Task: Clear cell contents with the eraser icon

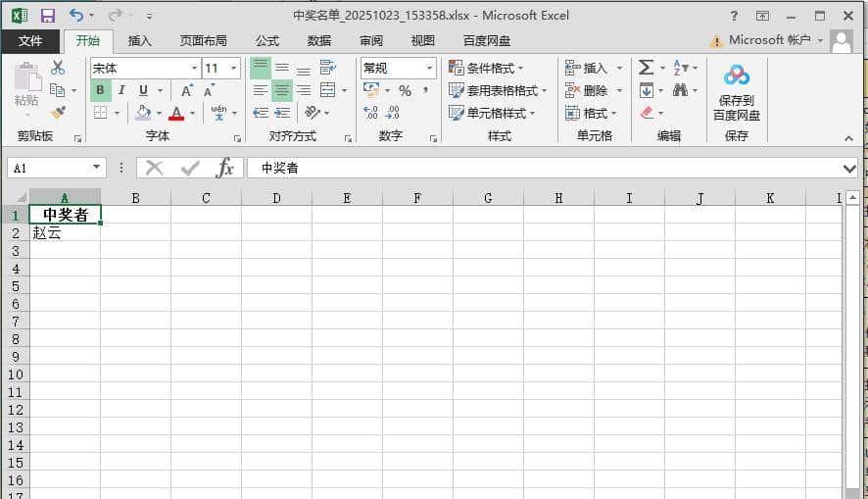Action: pos(647,113)
